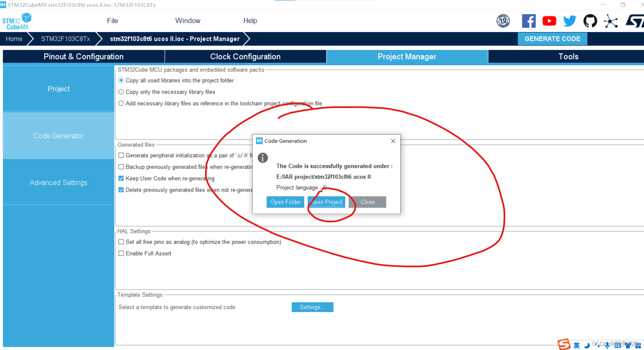The image size is (644, 350).
Task: Click the GENERATE CODE button
Action: 552,39
